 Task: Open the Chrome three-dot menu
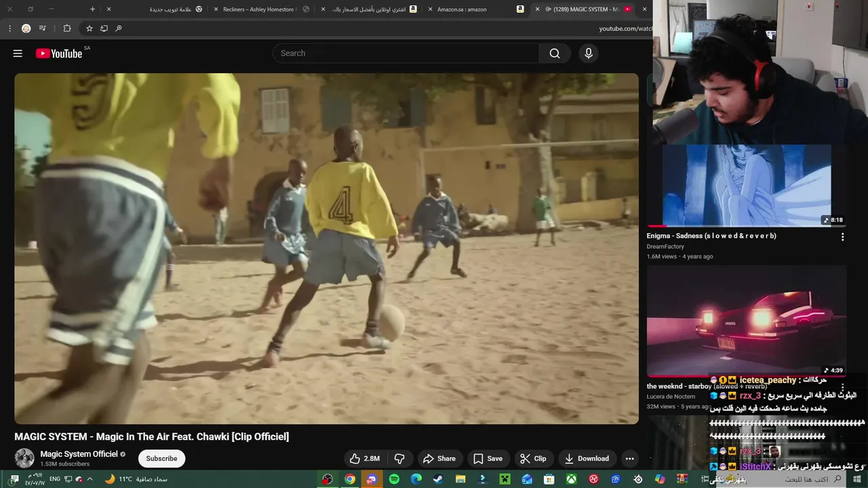(9, 28)
